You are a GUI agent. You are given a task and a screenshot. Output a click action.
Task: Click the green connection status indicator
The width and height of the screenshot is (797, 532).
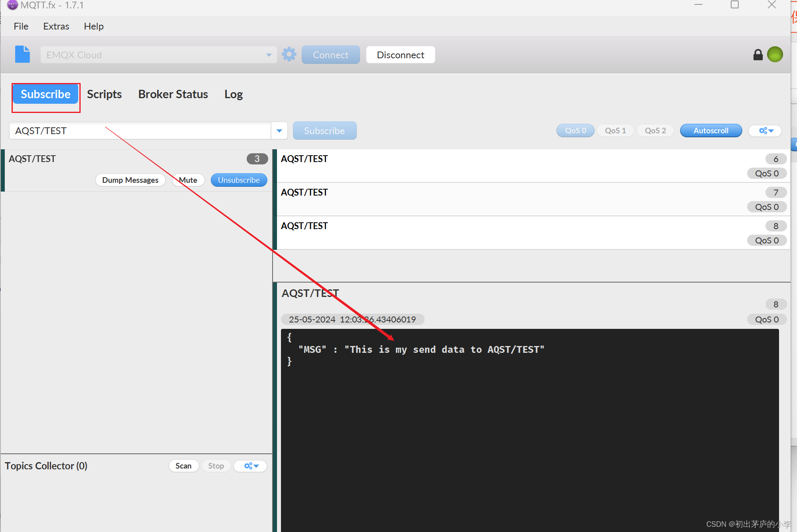click(775, 54)
